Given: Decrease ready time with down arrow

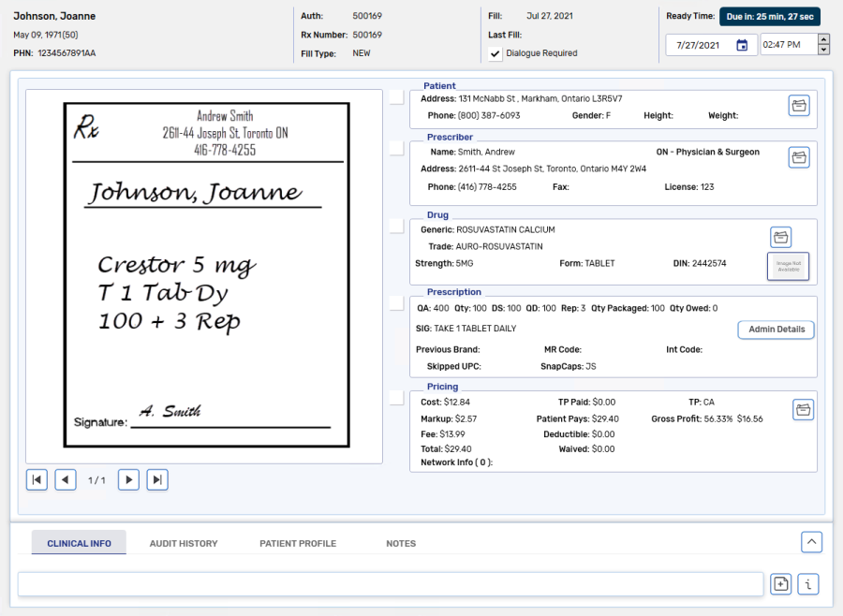Looking at the screenshot, I should 823,50.
